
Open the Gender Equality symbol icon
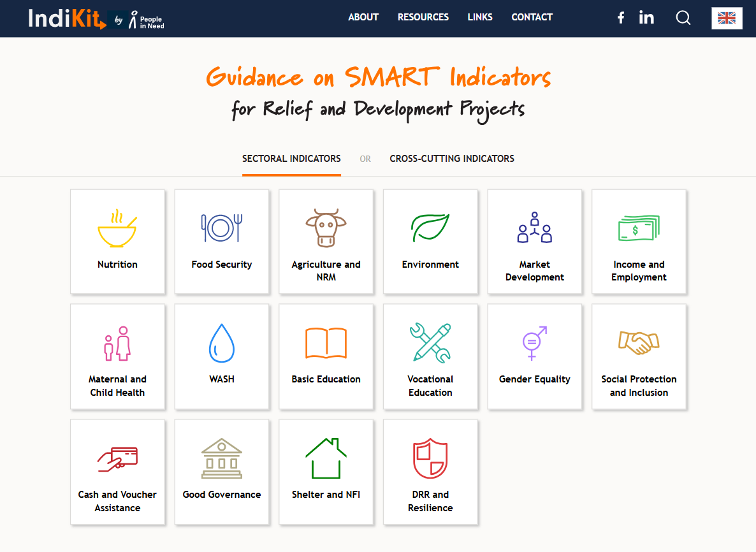point(535,343)
